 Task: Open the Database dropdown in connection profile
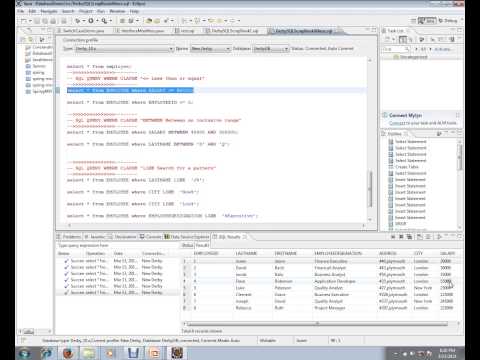click(271, 49)
